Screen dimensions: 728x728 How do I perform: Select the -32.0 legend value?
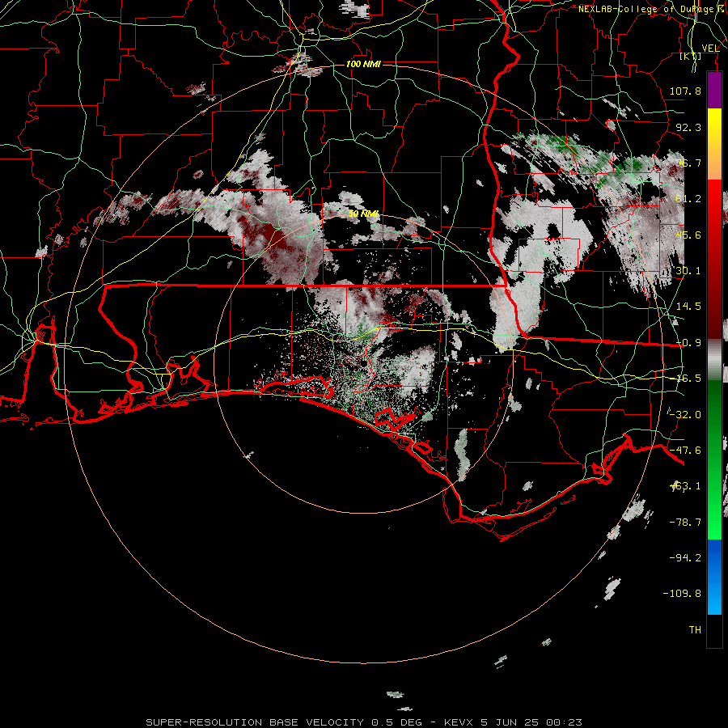pos(685,415)
